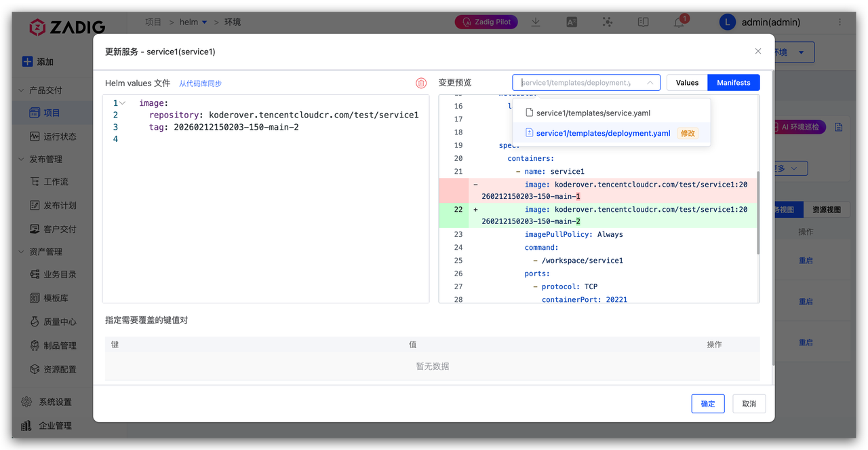This screenshot has width=868, height=450.
Task: Open the Zadig Pilot assistant
Action: (x=486, y=22)
